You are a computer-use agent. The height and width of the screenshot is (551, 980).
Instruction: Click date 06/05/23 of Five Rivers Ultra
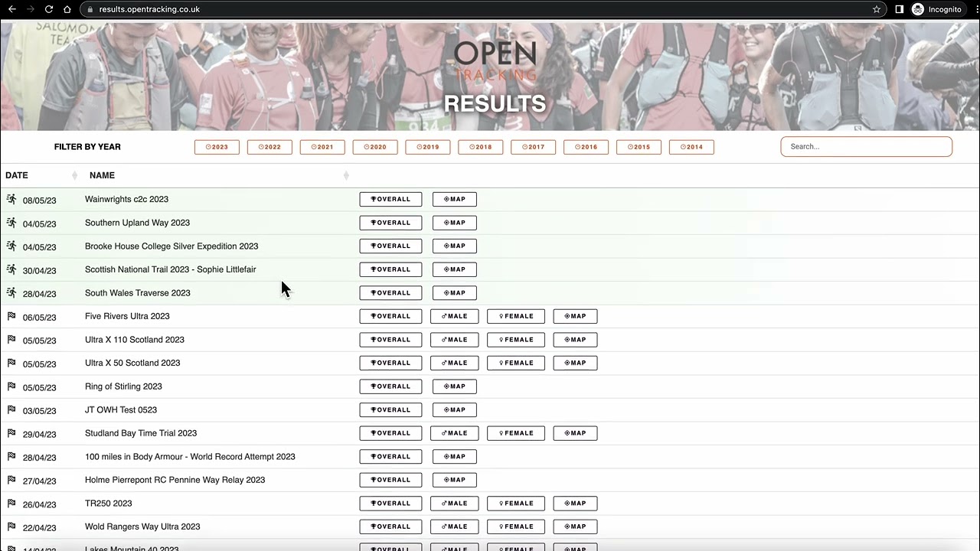tap(40, 318)
